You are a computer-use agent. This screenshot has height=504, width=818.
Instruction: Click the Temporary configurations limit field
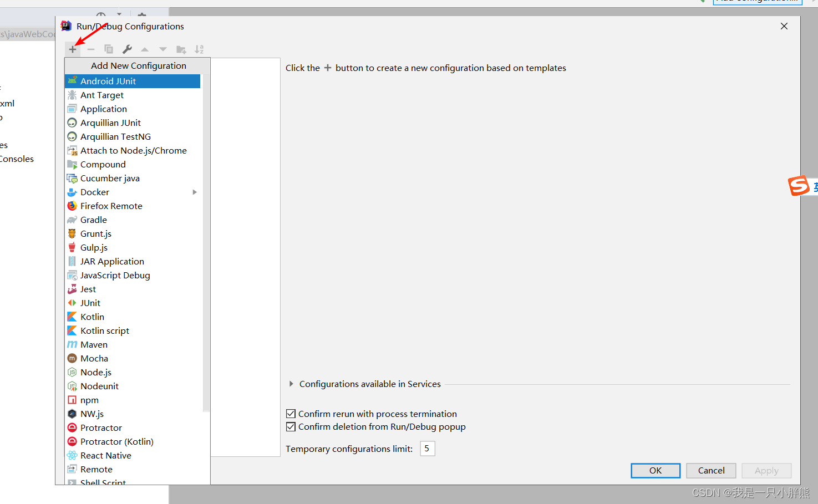click(x=428, y=449)
